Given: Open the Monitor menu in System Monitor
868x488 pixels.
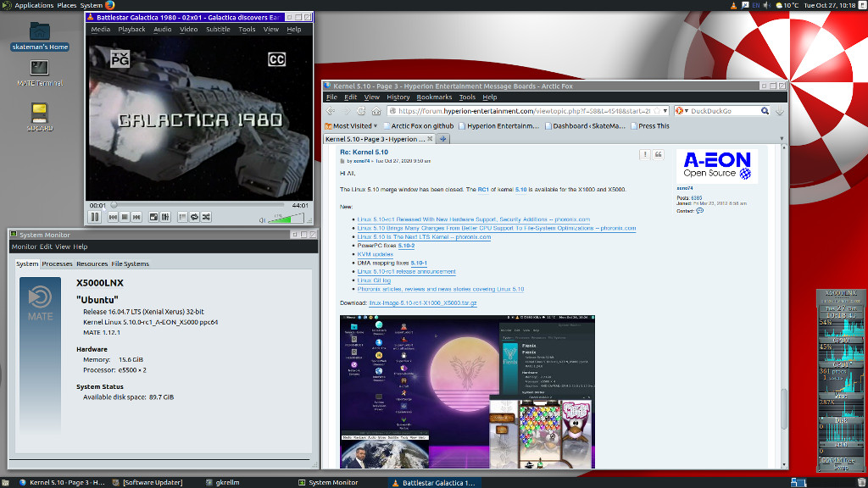Looking at the screenshot, I should click(24, 247).
